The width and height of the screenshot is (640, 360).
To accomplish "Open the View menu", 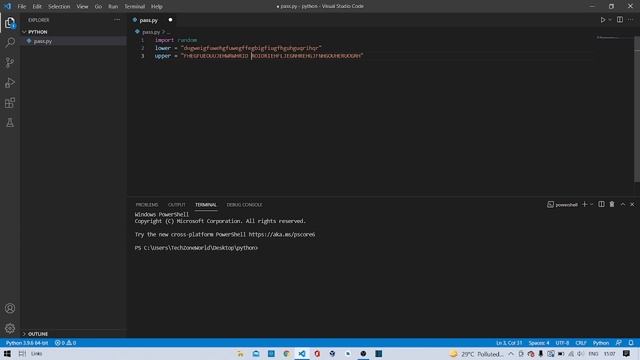I will tap(82, 7).
